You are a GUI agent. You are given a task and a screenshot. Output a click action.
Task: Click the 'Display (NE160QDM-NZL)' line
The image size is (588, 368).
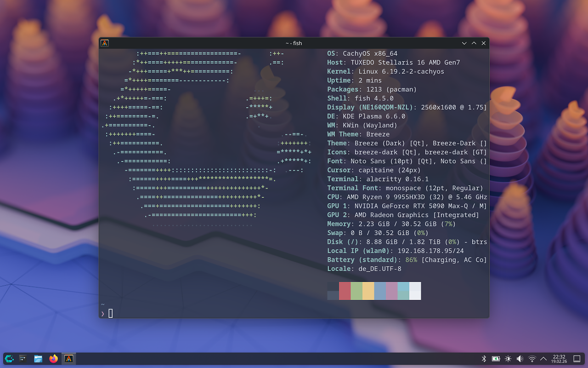pyautogui.click(x=407, y=107)
